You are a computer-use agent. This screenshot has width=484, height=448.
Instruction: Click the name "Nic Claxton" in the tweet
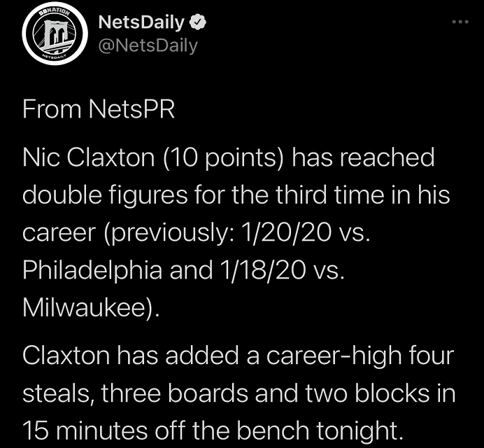[89, 157]
